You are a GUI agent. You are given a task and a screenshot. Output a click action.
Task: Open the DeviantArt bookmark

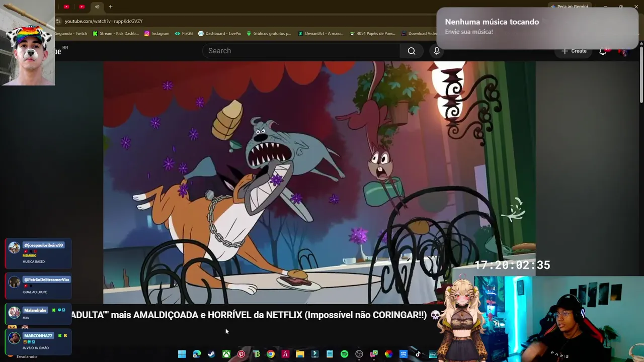coord(320,34)
